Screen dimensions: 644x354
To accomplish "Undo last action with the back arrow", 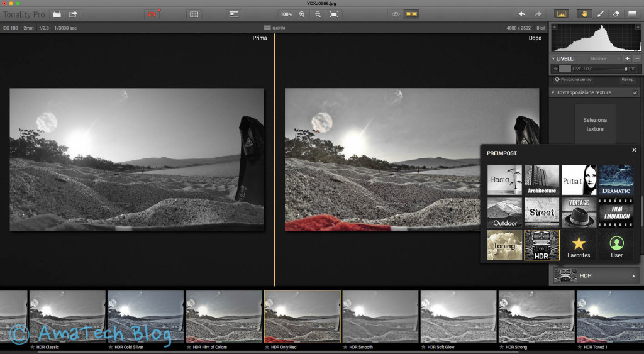I will (x=522, y=14).
